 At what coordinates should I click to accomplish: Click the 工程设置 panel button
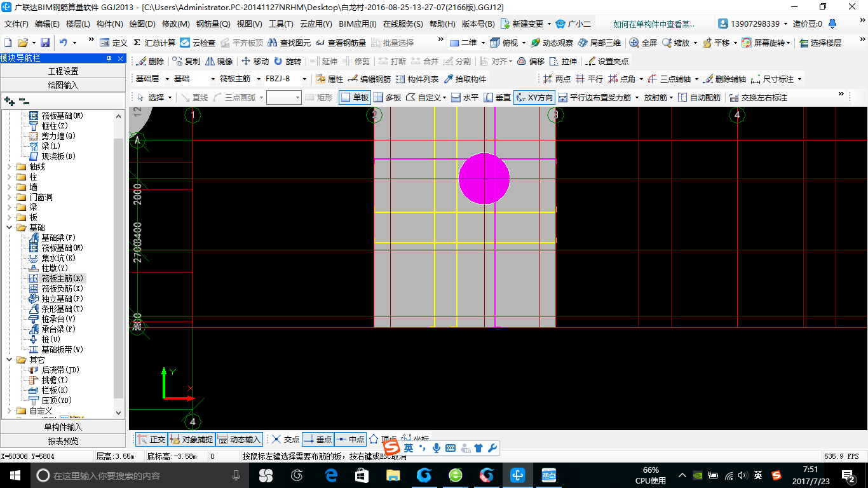click(x=63, y=71)
